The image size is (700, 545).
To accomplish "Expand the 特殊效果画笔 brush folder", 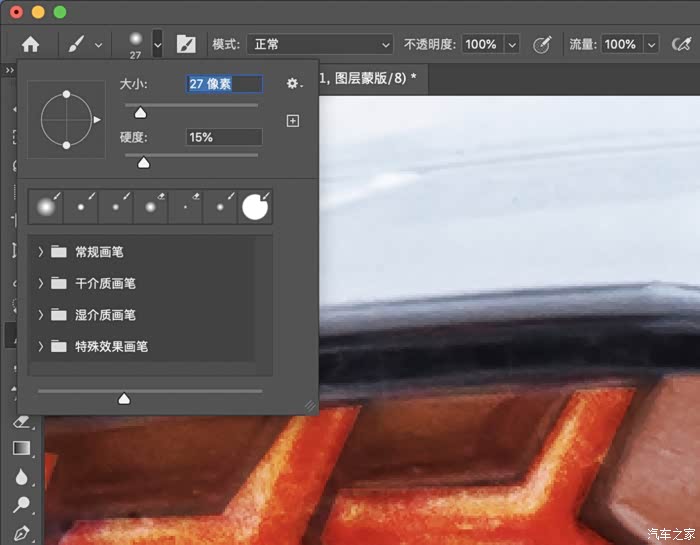I will pos(41,346).
